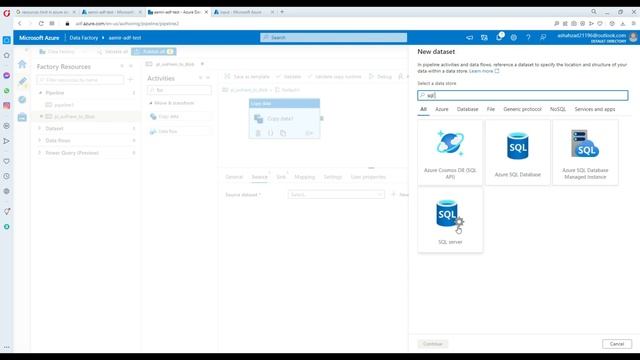The image size is (640, 360).
Task: Open the announcements megaphone icon
Action: click(x=469, y=38)
